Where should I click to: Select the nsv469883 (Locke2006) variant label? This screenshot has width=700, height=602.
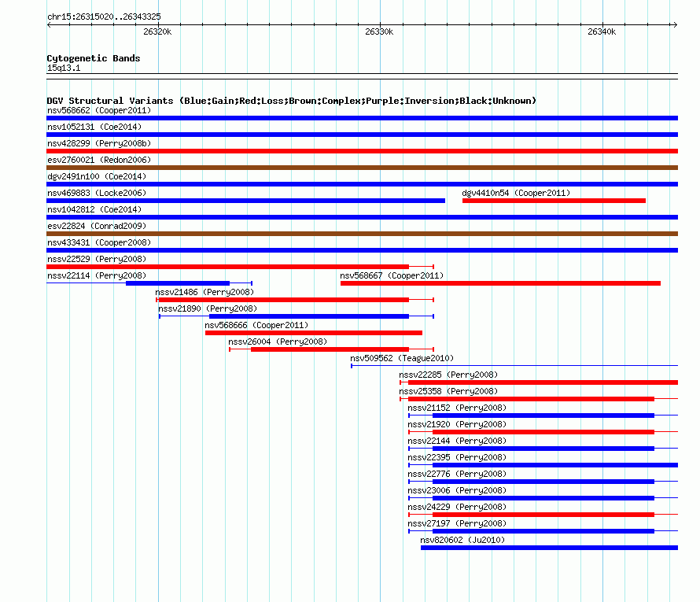tap(97, 193)
